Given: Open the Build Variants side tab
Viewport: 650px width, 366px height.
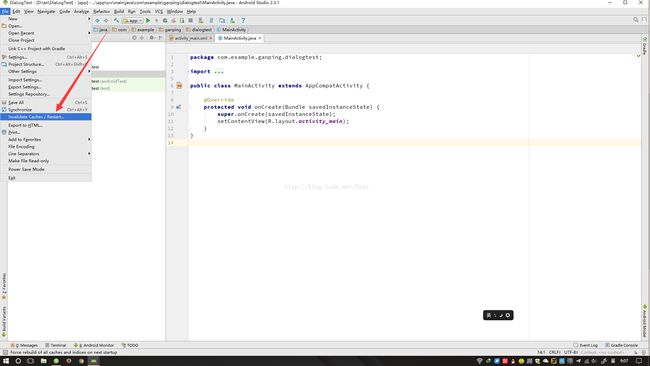Looking at the screenshot, I should [x=4, y=321].
